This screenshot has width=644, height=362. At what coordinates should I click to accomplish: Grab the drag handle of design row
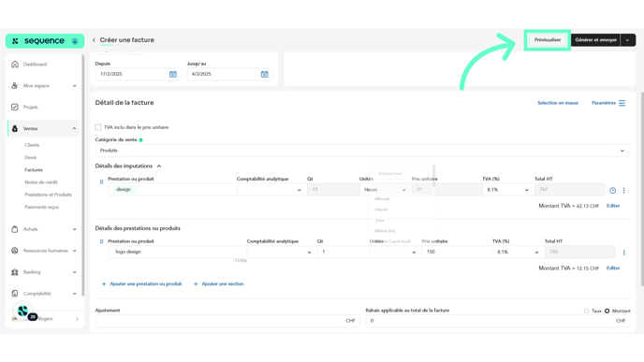101,181
